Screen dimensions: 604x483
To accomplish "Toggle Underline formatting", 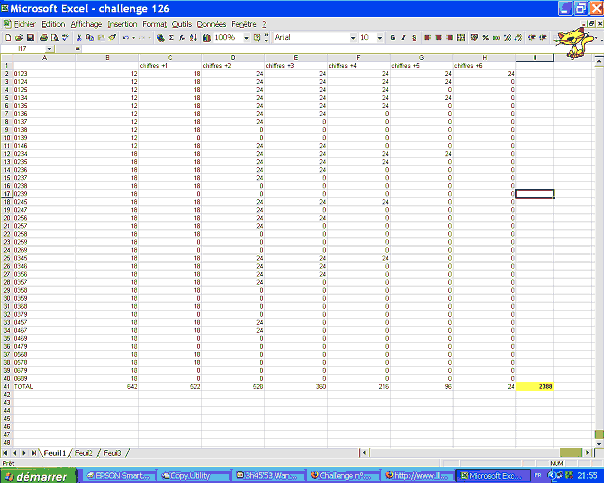I will click(414, 37).
